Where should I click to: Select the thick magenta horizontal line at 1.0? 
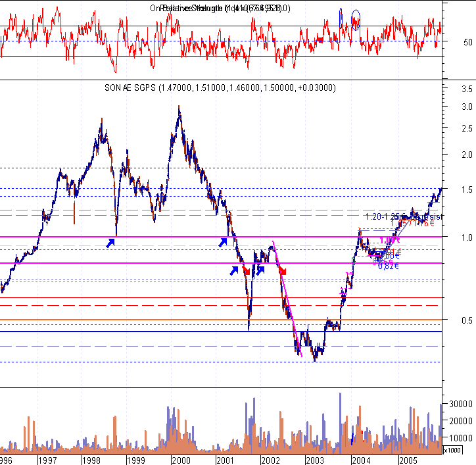pos(221,237)
